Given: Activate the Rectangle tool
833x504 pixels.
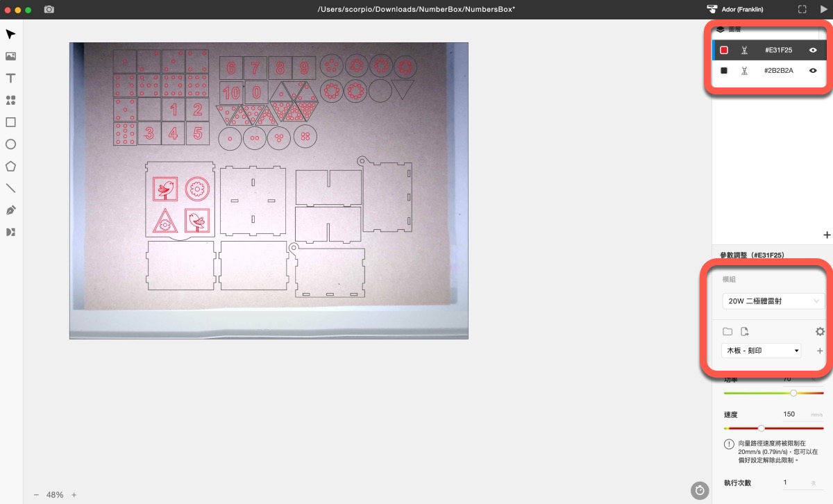Looking at the screenshot, I should click(x=10, y=122).
